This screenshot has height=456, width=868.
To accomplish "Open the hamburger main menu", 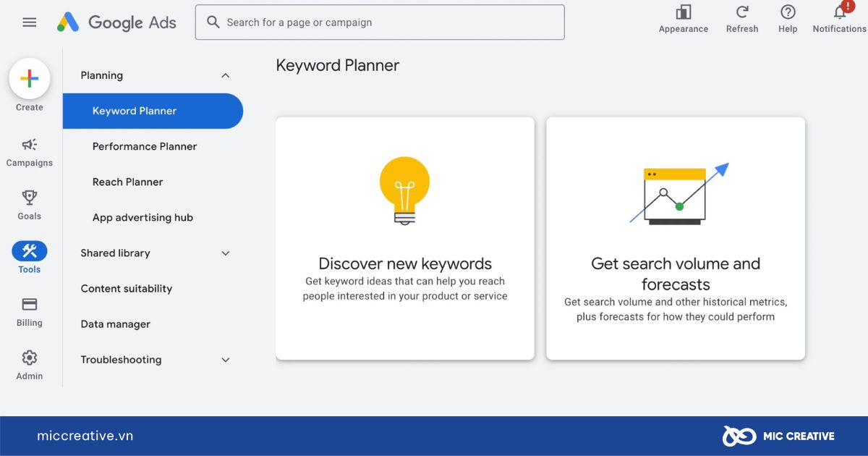I will click(x=30, y=22).
